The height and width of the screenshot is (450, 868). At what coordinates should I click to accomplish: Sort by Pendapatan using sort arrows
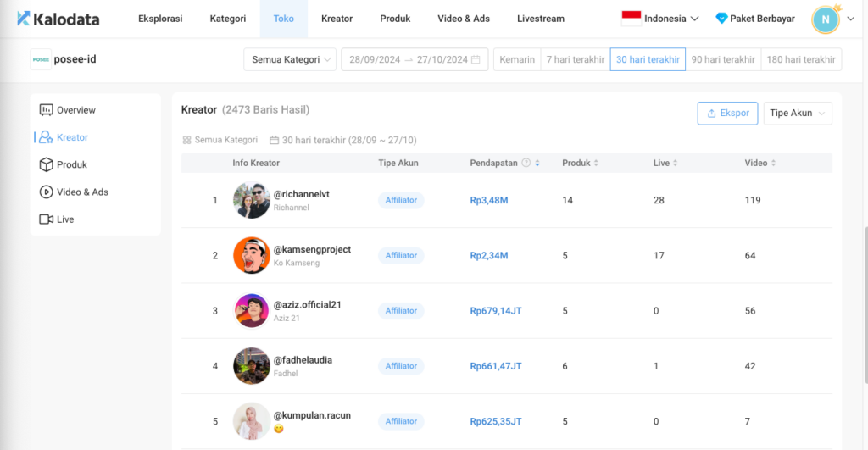[537, 163]
